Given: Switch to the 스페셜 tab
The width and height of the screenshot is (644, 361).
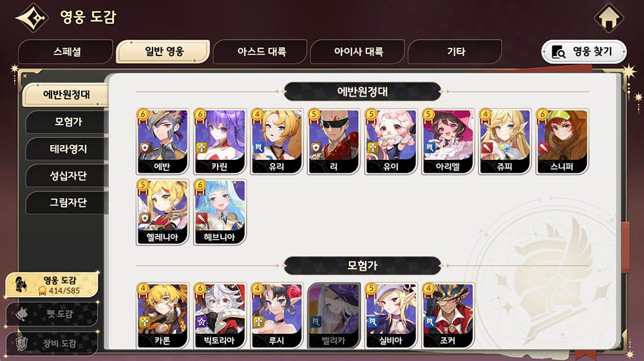Looking at the screenshot, I should coord(66,52).
